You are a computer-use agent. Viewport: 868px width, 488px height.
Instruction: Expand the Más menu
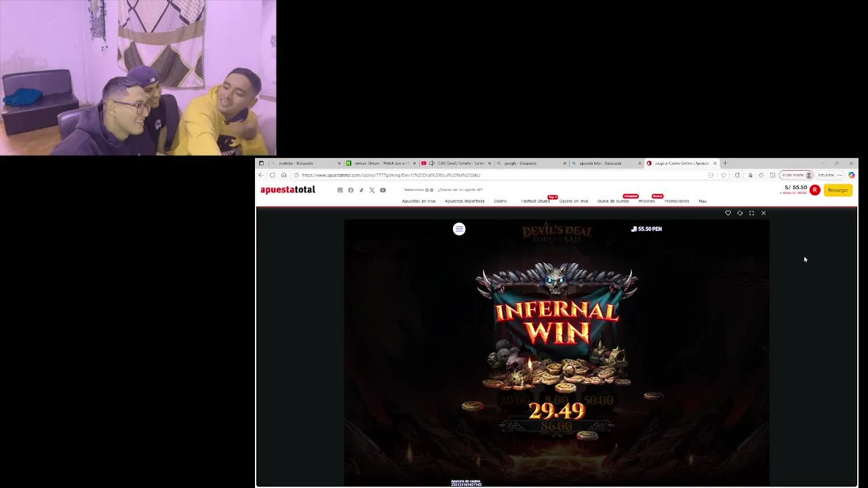click(x=703, y=201)
